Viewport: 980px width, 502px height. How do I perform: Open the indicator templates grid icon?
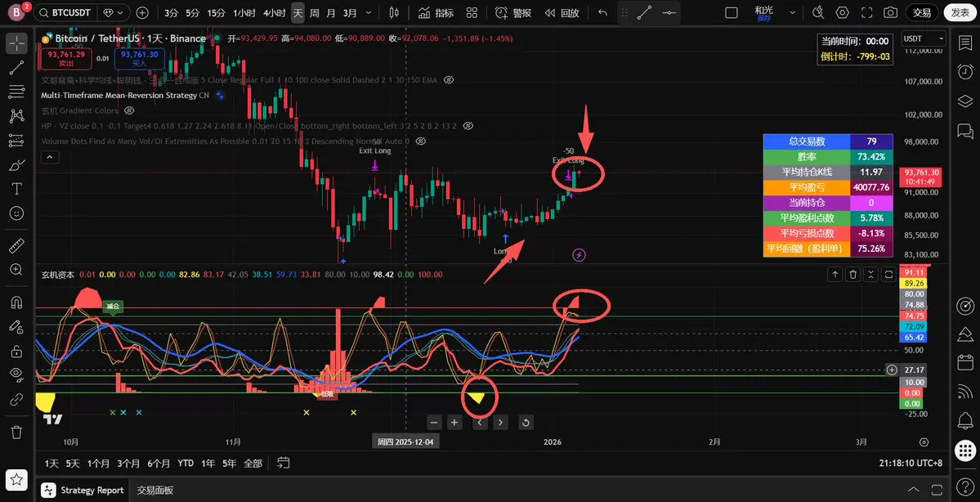(x=472, y=12)
